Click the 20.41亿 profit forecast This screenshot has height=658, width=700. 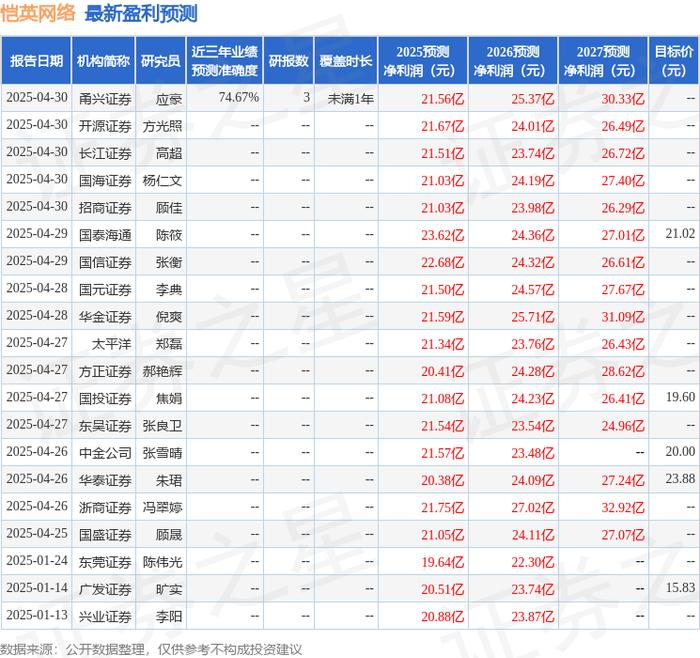(442, 371)
